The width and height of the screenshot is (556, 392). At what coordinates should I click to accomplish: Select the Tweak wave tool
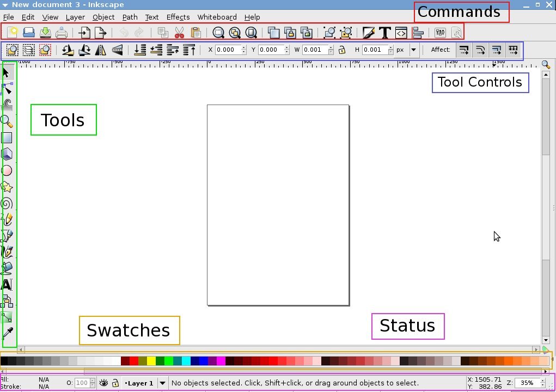click(x=7, y=105)
